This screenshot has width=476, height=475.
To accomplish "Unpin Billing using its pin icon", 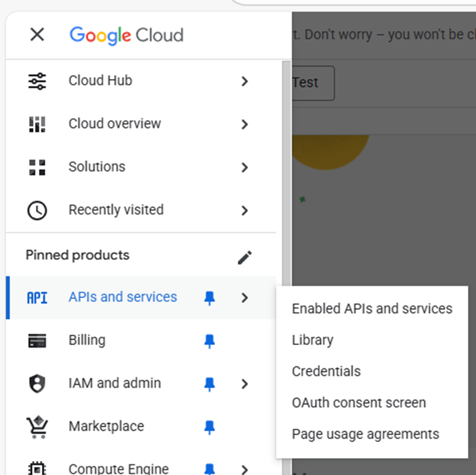I will (x=209, y=341).
